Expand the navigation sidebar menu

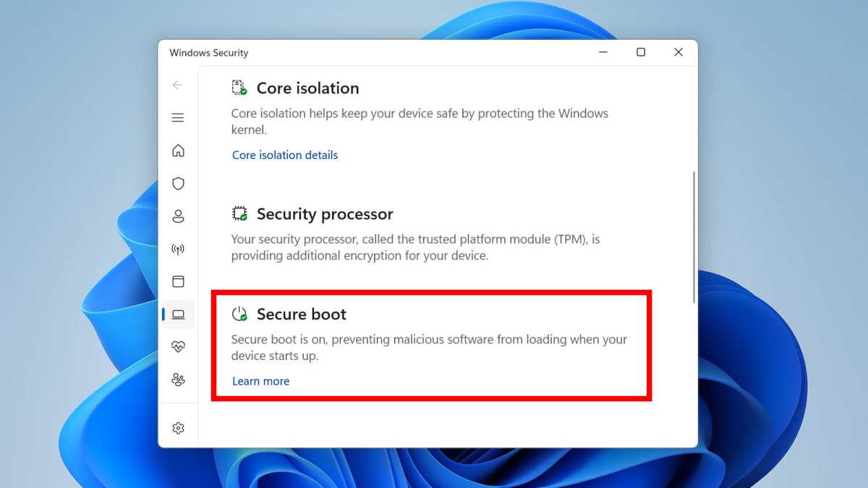(178, 117)
